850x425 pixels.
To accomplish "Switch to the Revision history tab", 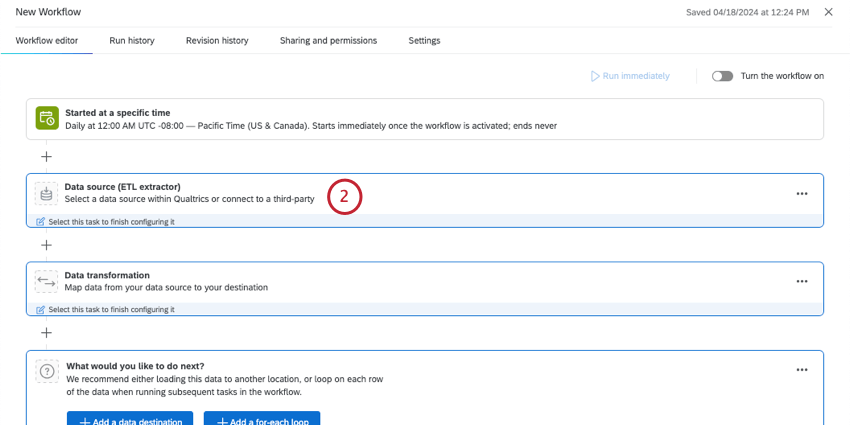I will (217, 41).
